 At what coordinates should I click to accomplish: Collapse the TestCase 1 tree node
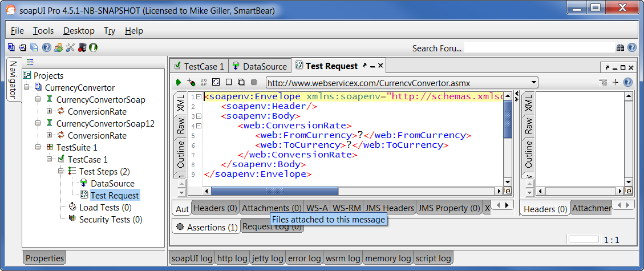click(x=50, y=159)
